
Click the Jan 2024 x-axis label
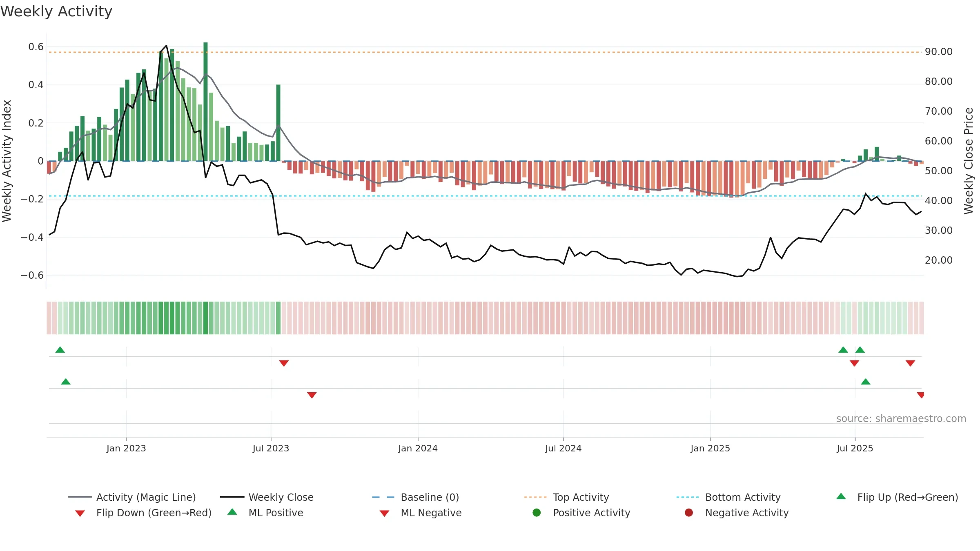click(x=418, y=448)
